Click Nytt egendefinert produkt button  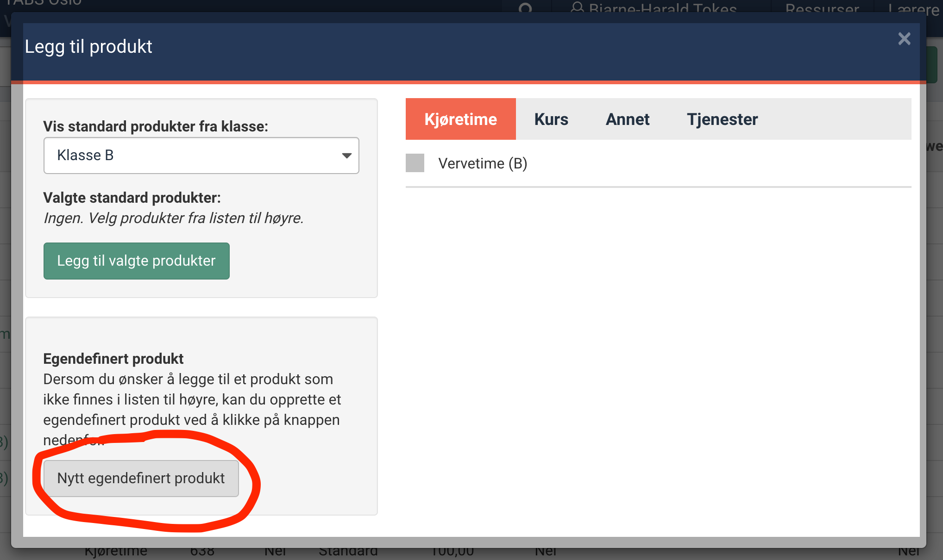141,478
